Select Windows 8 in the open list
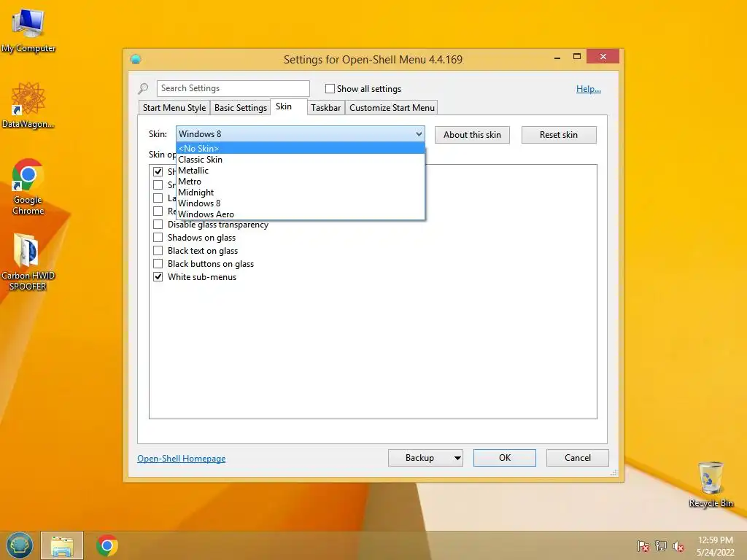The height and width of the screenshot is (560, 747). coord(300,203)
